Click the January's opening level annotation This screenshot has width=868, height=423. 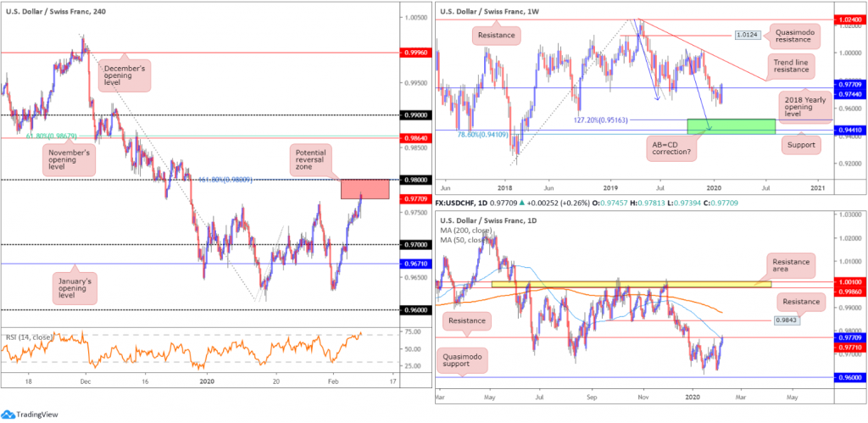point(75,286)
